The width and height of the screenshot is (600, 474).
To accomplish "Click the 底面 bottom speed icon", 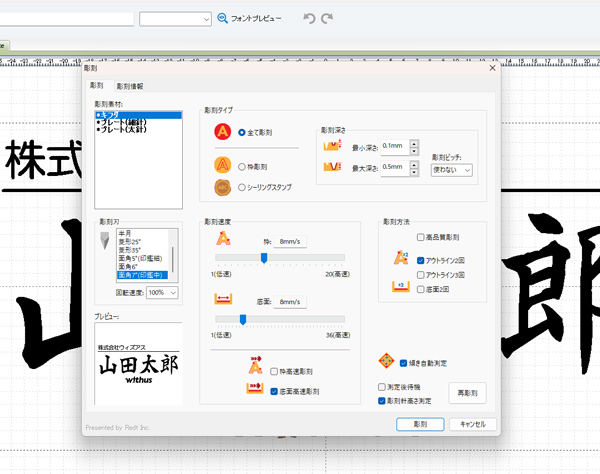I will [x=223, y=299].
